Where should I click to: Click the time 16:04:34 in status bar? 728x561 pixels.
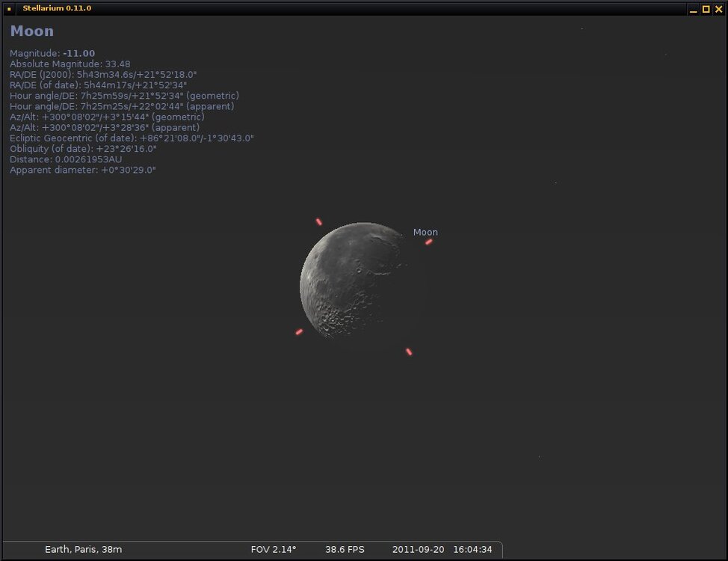click(472, 550)
